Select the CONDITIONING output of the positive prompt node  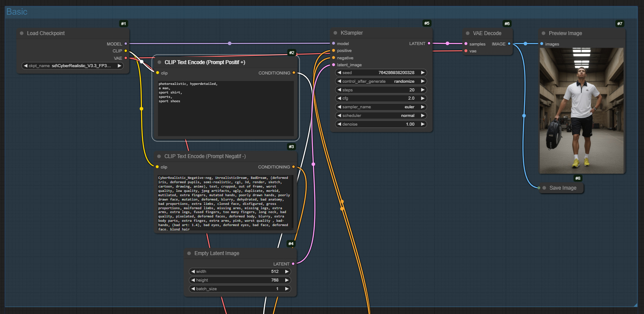pos(294,73)
